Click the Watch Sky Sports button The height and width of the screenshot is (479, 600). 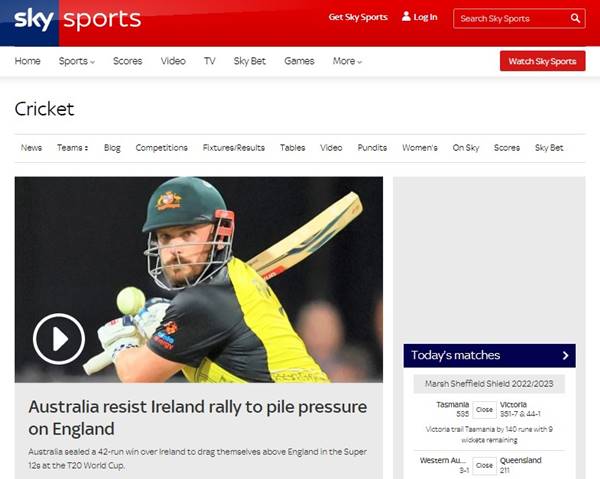click(542, 61)
